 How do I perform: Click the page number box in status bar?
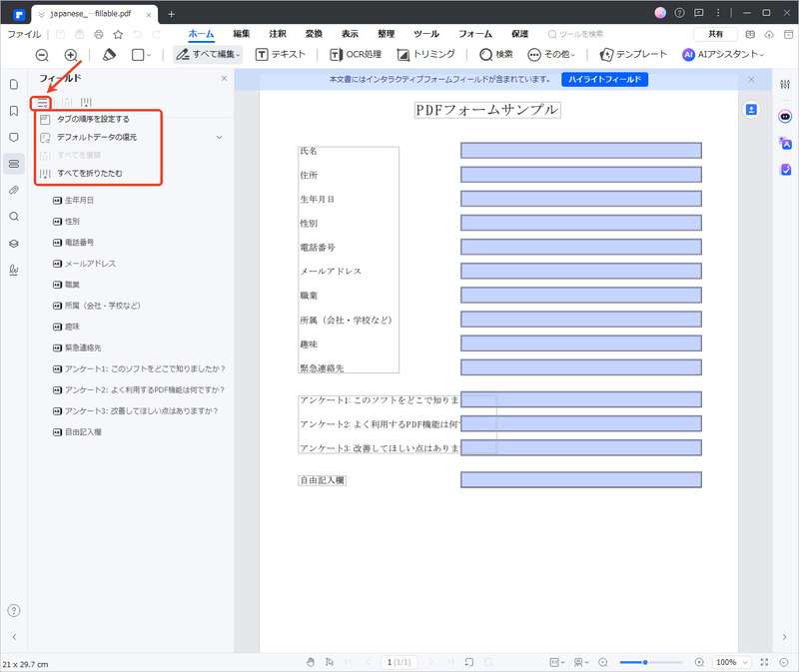[399, 662]
